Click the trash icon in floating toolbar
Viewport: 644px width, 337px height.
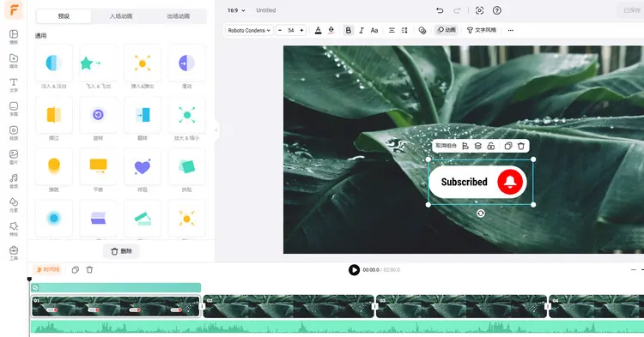(521, 146)
